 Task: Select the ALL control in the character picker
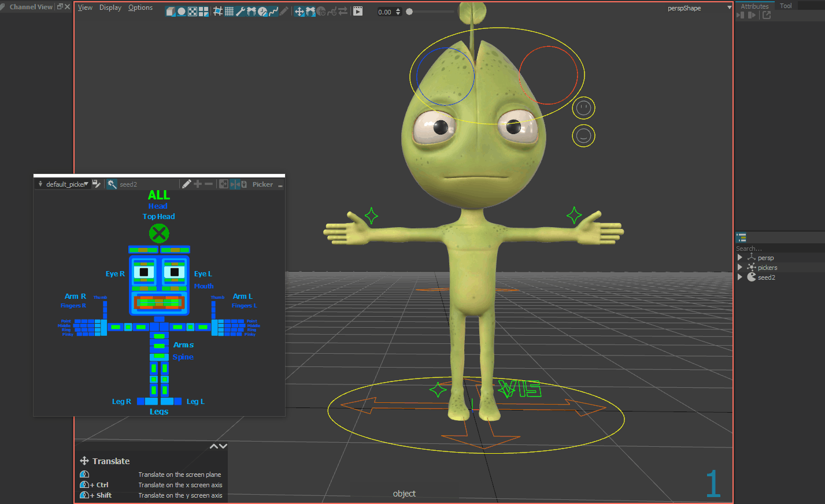[x=158, y=195]
